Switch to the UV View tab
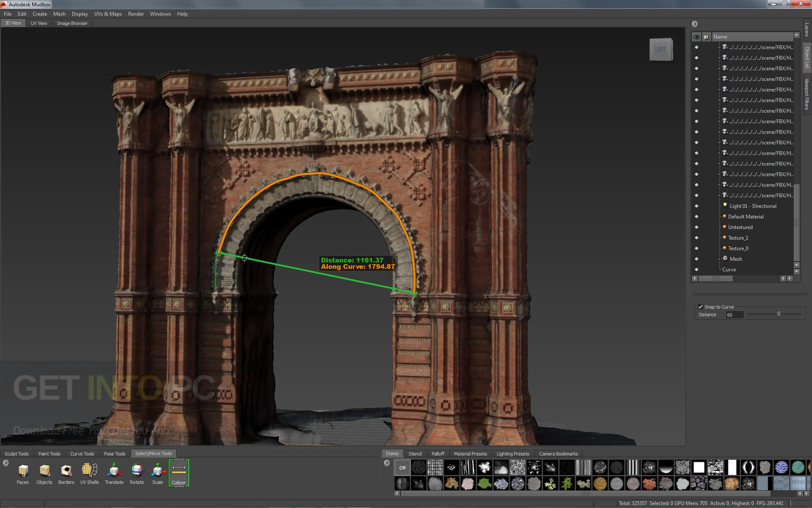 click(39, 23)
